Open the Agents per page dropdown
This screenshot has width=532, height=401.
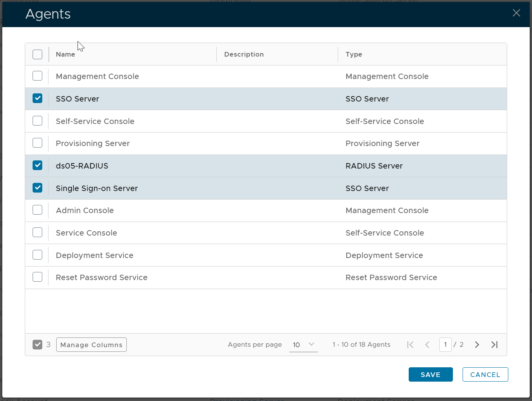[x=303, y=345]
